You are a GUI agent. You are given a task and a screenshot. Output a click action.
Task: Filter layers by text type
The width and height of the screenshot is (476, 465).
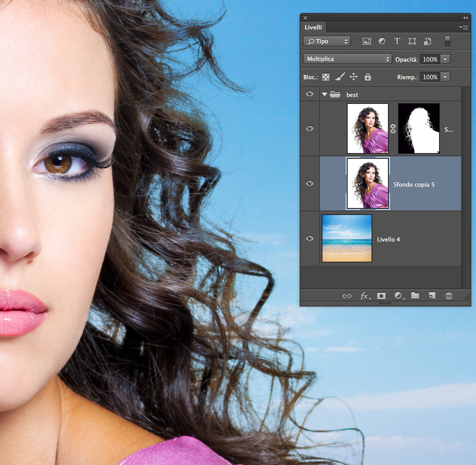[397, 41]
